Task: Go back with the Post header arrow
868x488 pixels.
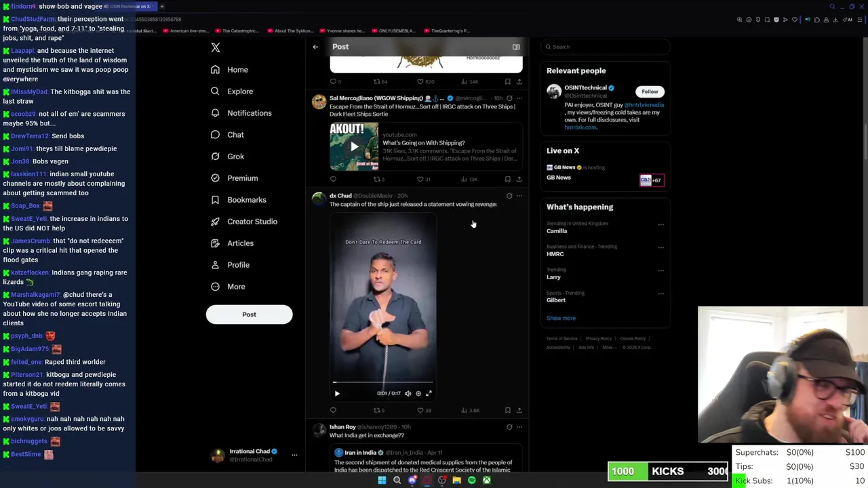Action: (x=315, y=47)
